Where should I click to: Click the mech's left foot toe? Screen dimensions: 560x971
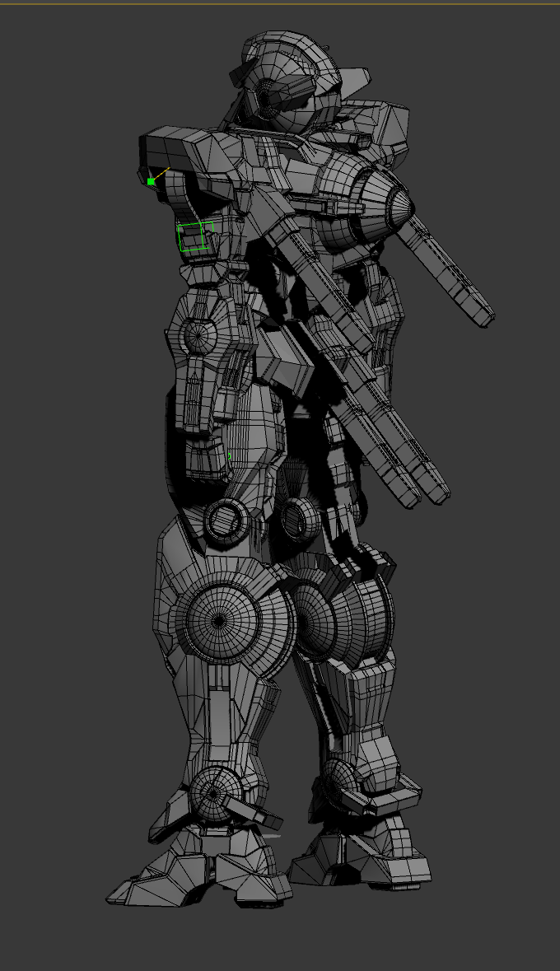click(x=136, y=888)
